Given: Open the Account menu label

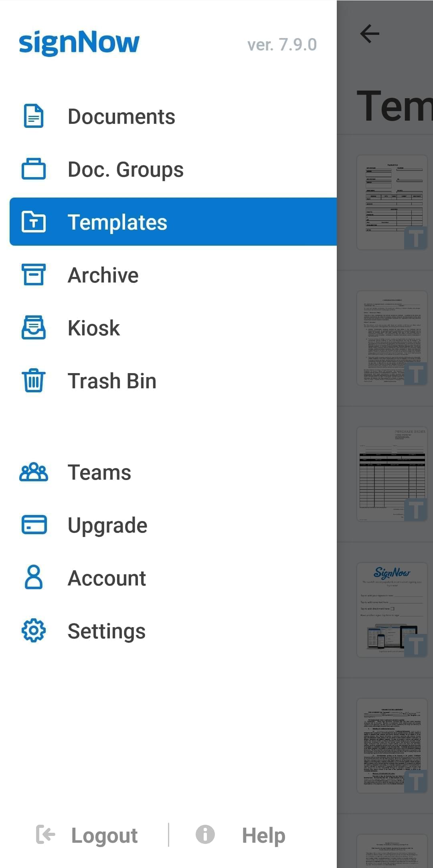Looking at the screenshot, I should coord(107,578).
